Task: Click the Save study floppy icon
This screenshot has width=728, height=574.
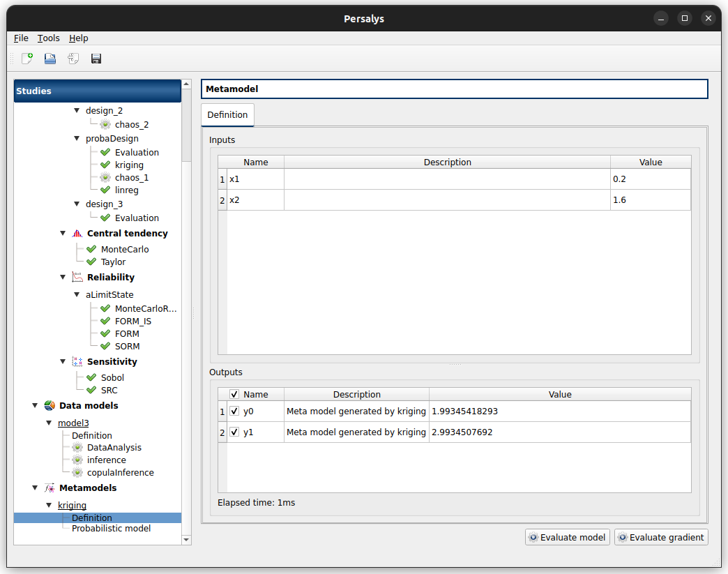Action: [x=96, y=59]
